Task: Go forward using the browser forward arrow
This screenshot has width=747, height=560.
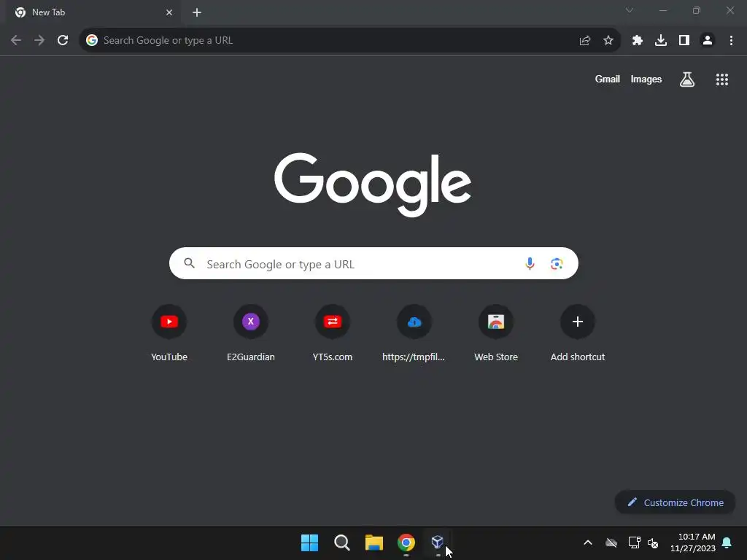Action: click(39, 41)
